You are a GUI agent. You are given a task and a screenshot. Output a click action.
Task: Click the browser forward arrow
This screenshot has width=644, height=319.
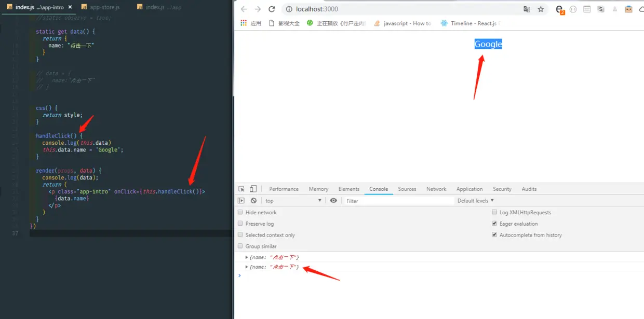click(x=258, y=9)
